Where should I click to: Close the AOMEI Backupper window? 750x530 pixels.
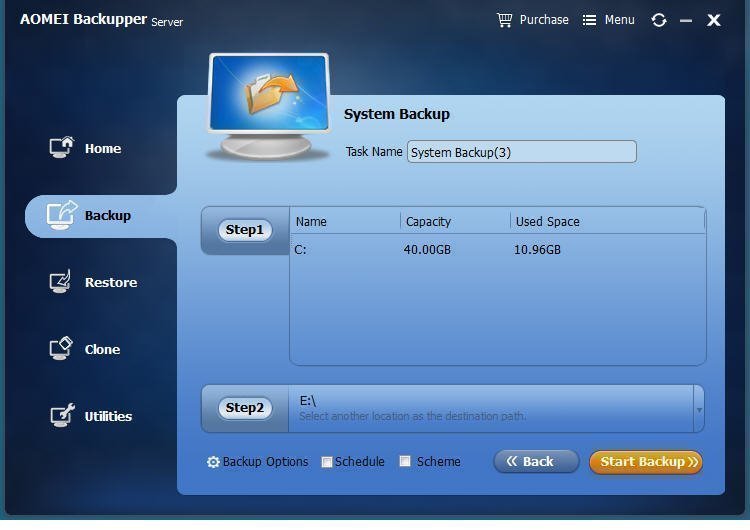[714, 20]
